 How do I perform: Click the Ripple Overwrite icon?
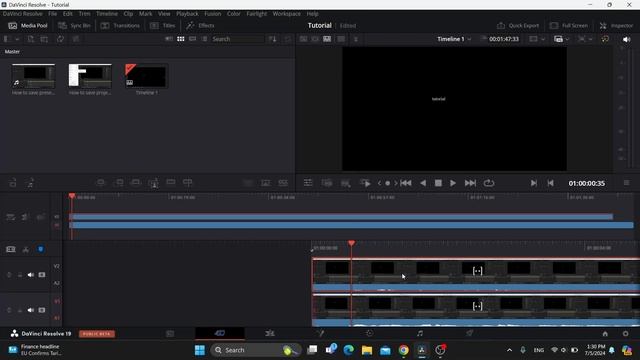click(136, 182)
